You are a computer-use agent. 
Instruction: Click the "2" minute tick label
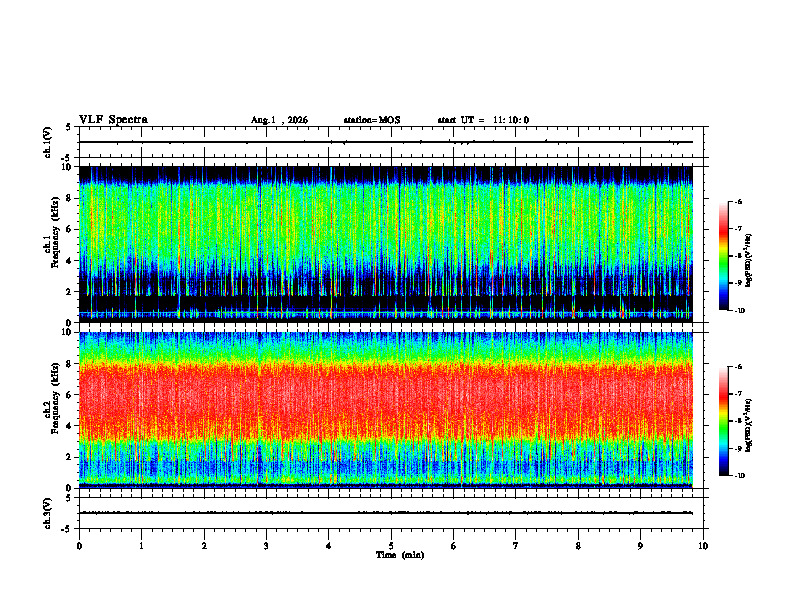[x=204, y=546]
